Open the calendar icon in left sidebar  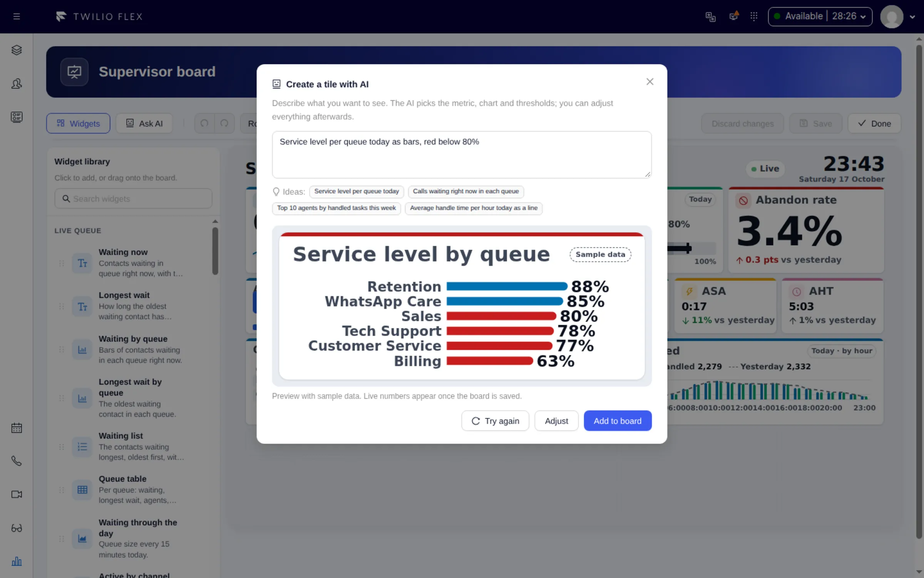point(17,428)
